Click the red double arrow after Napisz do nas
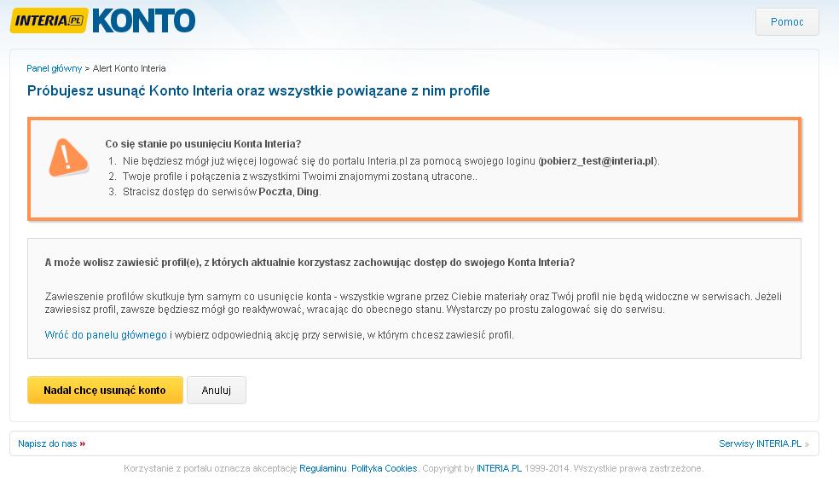This screenshot has width=839, height=504. [83, 443]
